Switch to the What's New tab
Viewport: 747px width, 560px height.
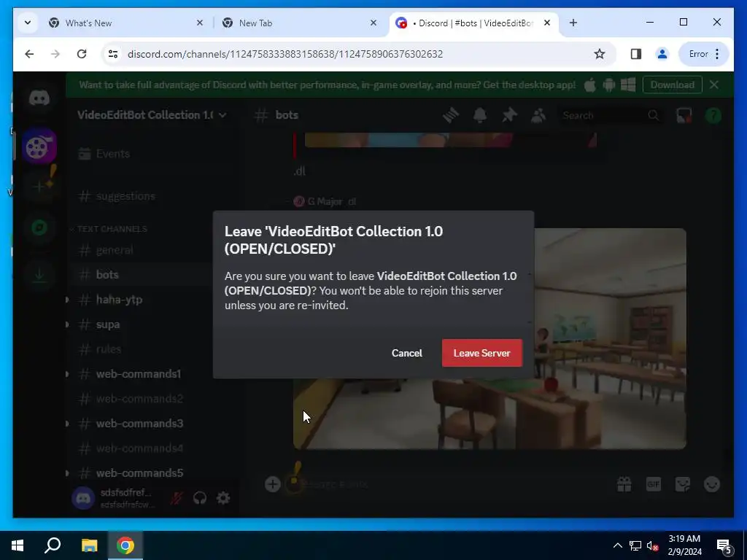click(126, 23)
